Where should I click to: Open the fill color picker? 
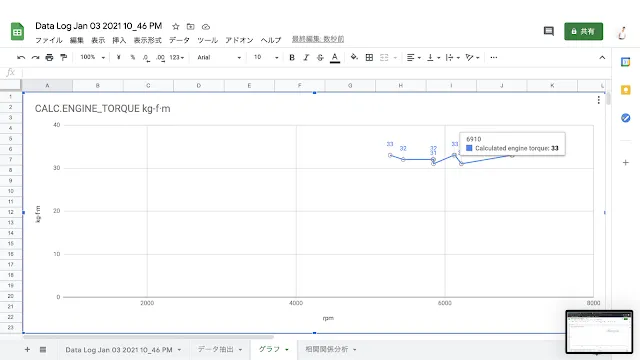coord(354,58)
